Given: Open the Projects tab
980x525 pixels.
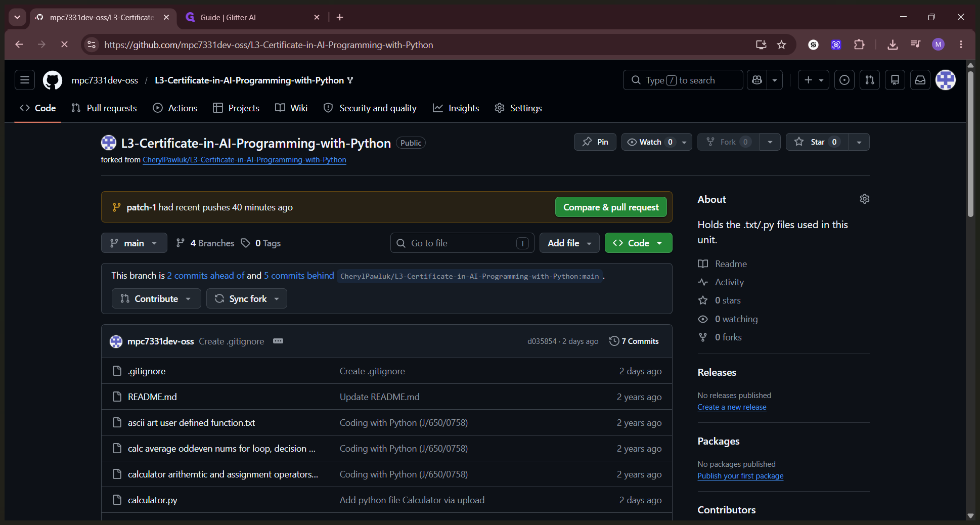Looking at the screenshot, I should pyautogui.click(x=236, y=108).
